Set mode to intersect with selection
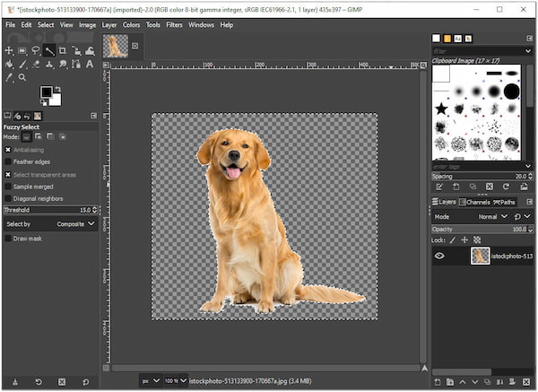The height and width of the screenshot is (392, 538). point(63,137)
